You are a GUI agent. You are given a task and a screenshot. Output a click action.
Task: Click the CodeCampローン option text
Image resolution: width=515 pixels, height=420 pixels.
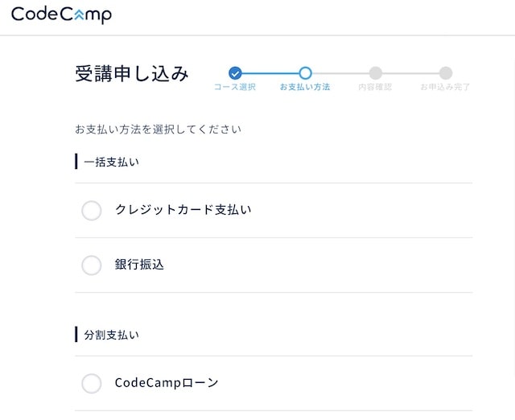167,382
